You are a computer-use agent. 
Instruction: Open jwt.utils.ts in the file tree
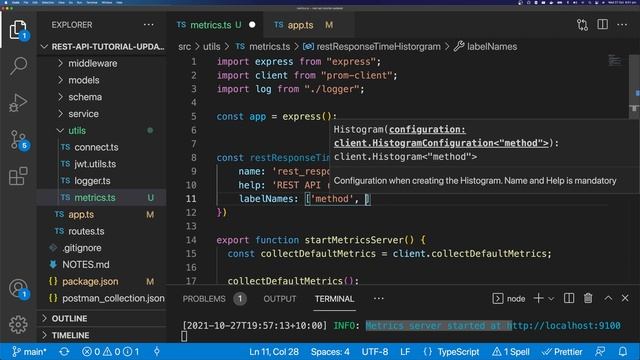(95, 164)
